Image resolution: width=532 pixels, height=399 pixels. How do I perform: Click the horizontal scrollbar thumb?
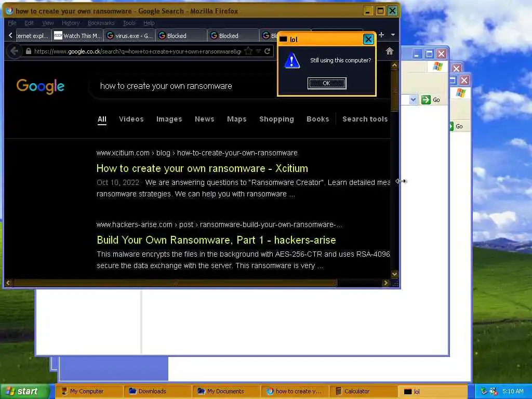[x=175, y=283]
